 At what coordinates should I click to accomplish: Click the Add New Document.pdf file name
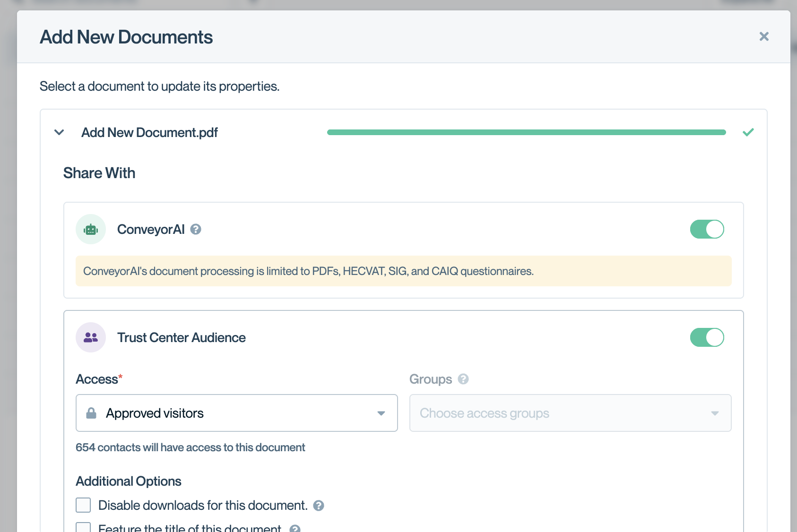[149, 132]
